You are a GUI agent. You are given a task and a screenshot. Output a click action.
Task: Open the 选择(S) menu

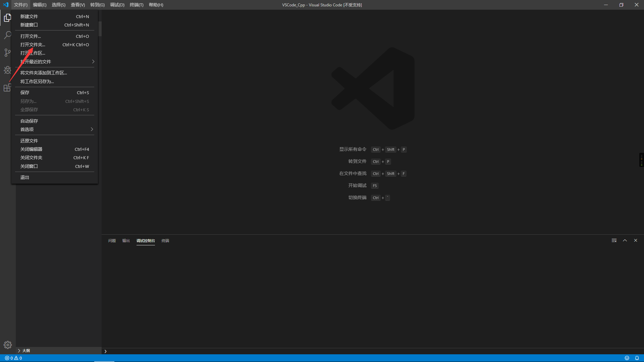click(59, 5)
